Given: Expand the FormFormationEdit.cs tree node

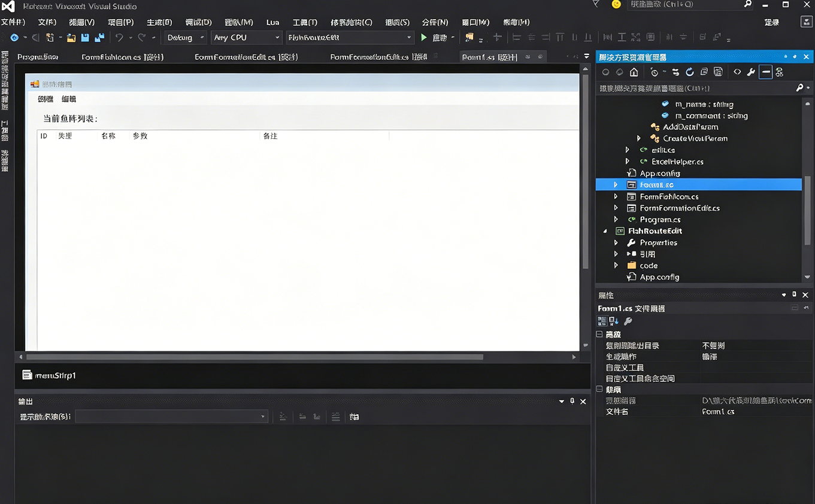Looking at the screenshot, I should (x=616, y=208).
